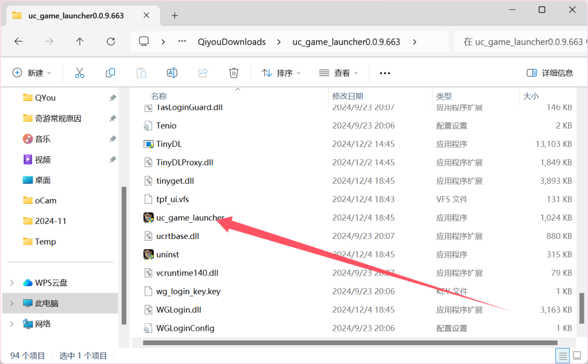Select the TinyDL application icon
Image resolution: width=588 pixels, height=364 pixels.
tap(149, 144)
